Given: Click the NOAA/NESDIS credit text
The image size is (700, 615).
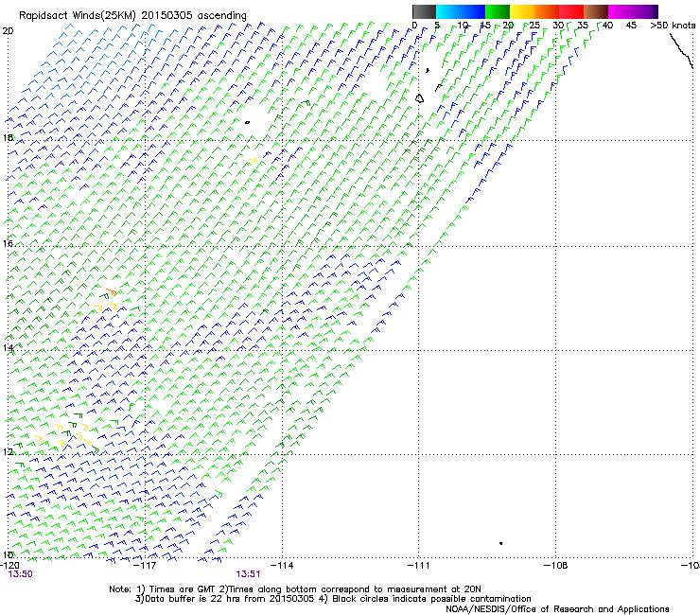Looking at the screenshot, I should pyautogui.click(x=557, y=609).
